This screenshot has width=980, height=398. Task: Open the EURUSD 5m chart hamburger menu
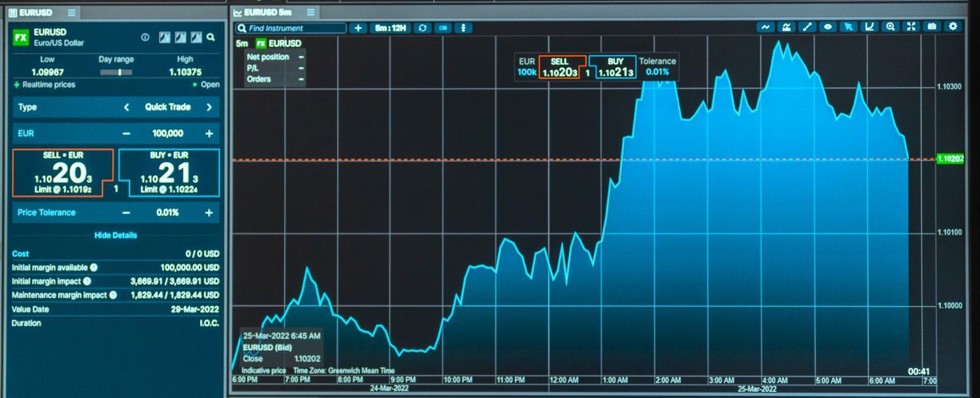(x=310, y=12)
